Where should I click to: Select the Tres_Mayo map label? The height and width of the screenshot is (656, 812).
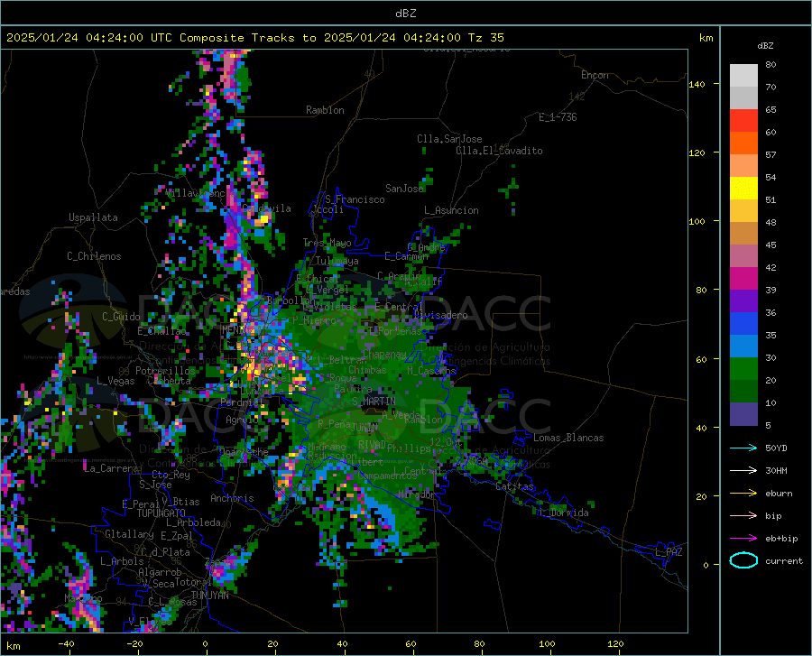click(327, 243)
